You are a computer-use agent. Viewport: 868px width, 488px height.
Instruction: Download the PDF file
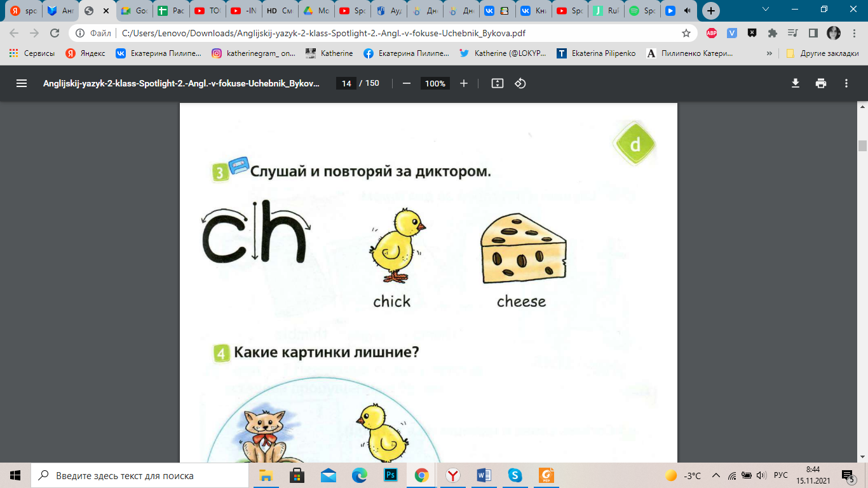tap(796, 83)
